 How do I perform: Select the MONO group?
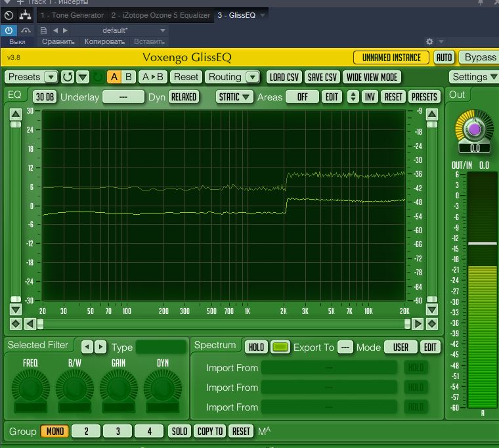55,431
